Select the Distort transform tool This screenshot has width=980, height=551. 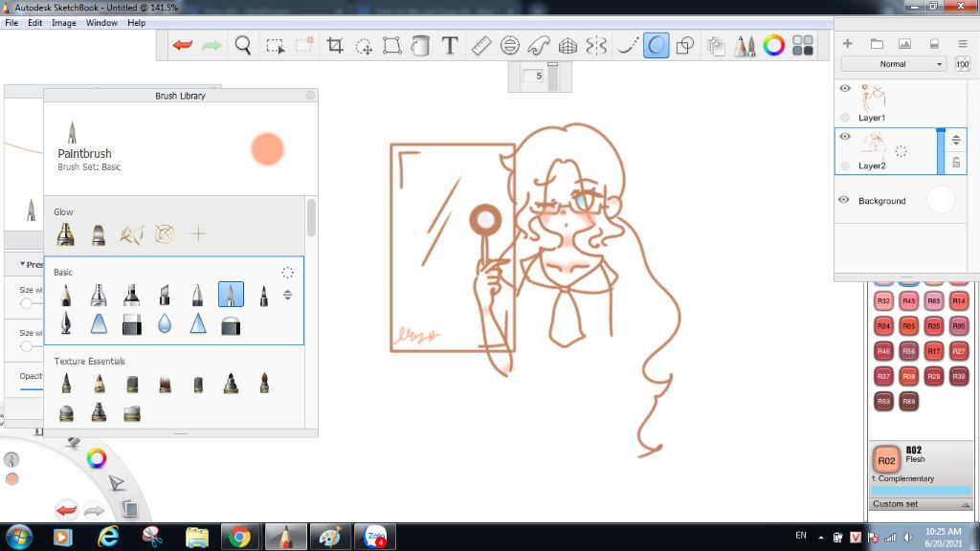(391, 45)
